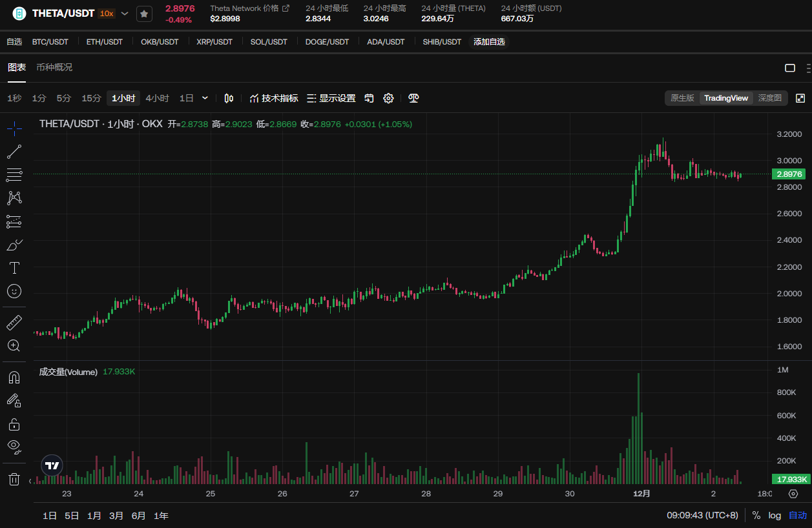
Task: Open XRP/USDT from watchlist bar
Action: pyautogui.click(x=214, y=42)
